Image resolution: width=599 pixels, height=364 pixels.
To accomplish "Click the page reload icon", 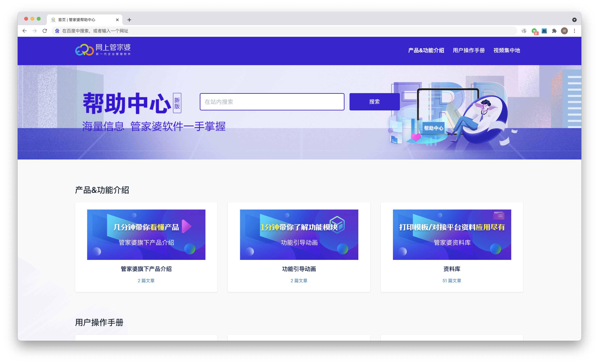I will tap(45, 31).
